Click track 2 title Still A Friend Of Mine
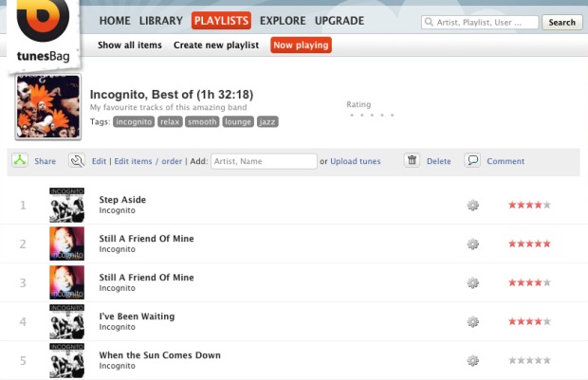 pos(146,239)
